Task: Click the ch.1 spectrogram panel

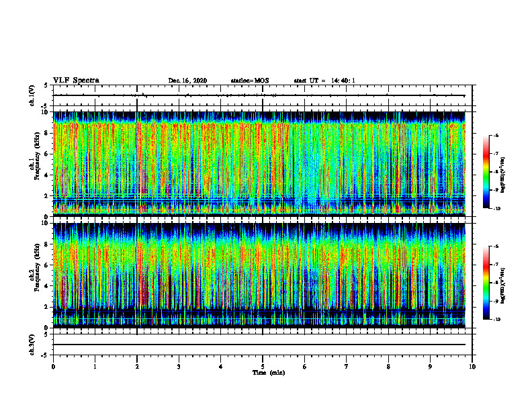Action: 259,164
